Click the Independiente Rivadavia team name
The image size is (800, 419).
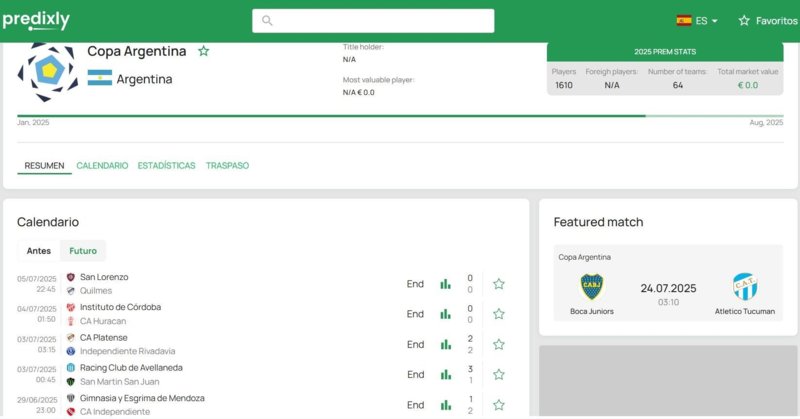coord(128,351)
